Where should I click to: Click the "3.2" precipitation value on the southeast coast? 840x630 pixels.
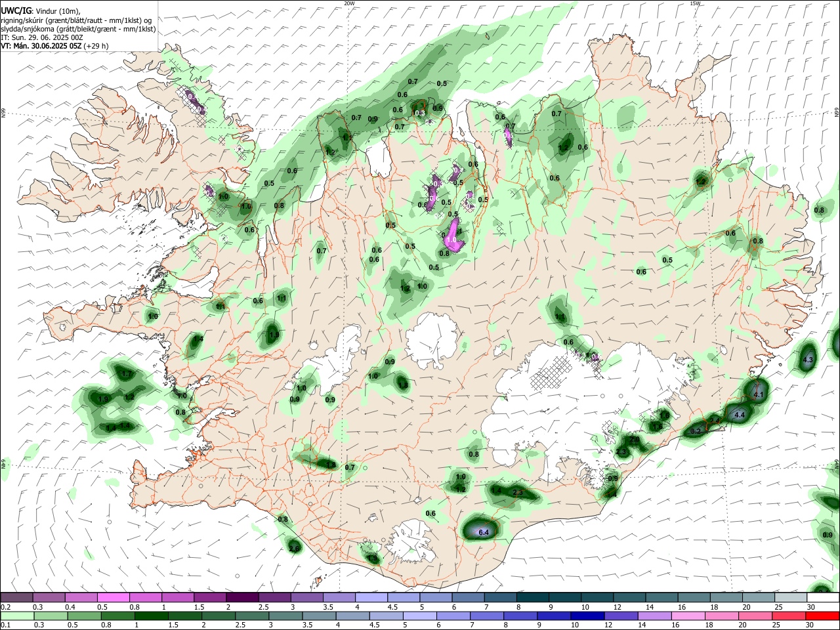pos(697,431)
